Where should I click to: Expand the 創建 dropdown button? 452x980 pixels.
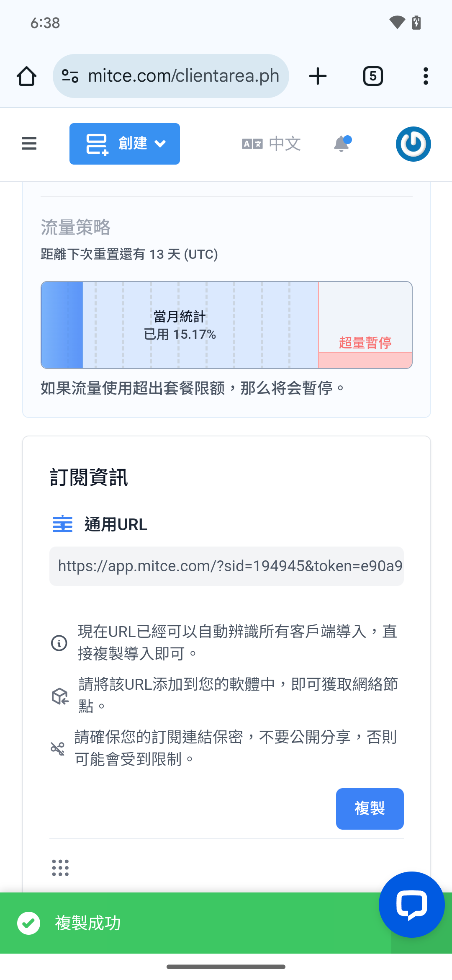click(x=125, y=144)
